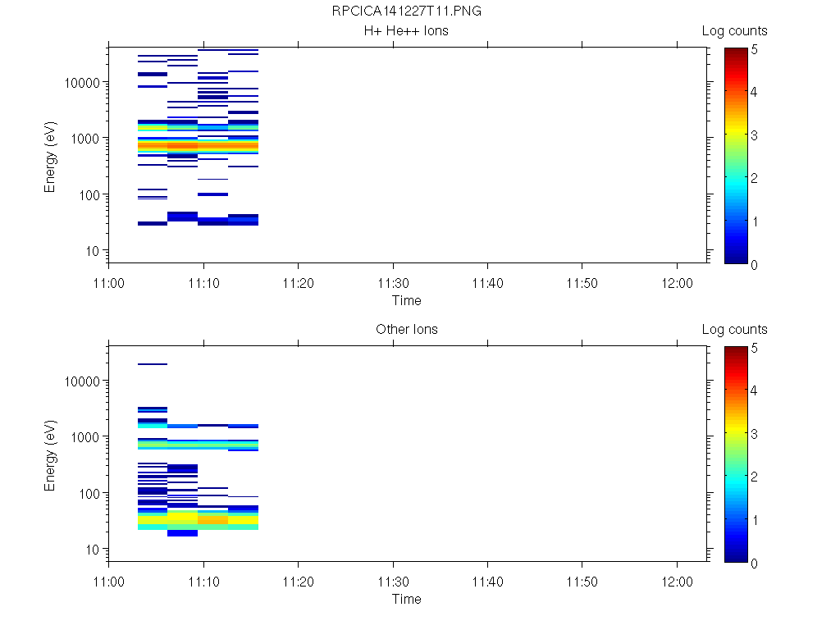Select the 10 energy tick of Other Ions plot
The image size is (840, 630).
(93, 550)
